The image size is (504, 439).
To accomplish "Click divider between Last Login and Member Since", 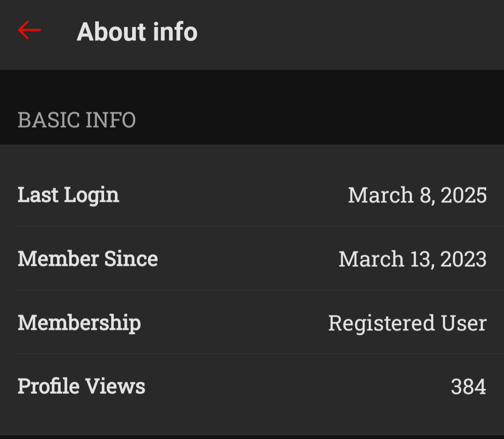I will [x=252, y=227].
